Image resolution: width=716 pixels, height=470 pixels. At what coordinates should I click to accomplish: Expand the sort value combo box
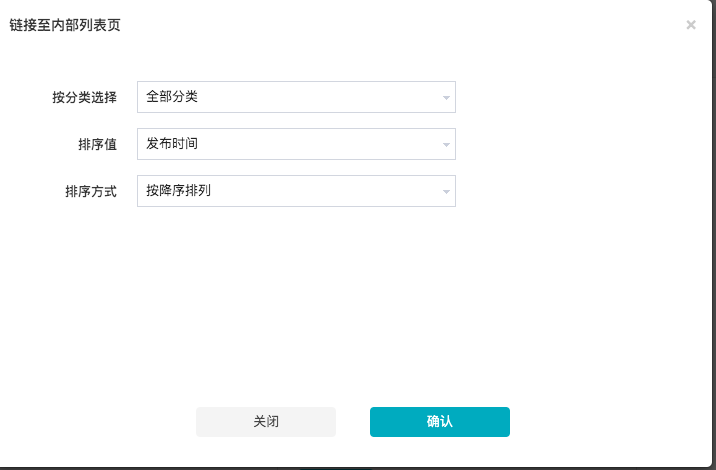coord(296,144)
